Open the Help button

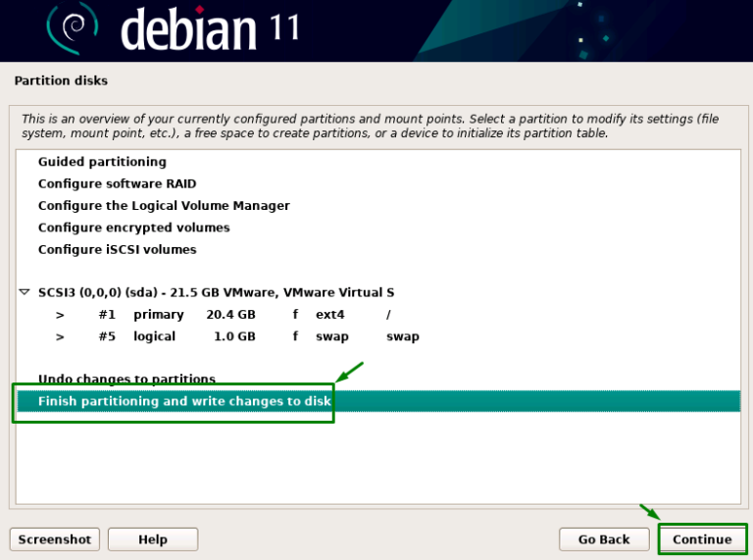pos(153,539)
